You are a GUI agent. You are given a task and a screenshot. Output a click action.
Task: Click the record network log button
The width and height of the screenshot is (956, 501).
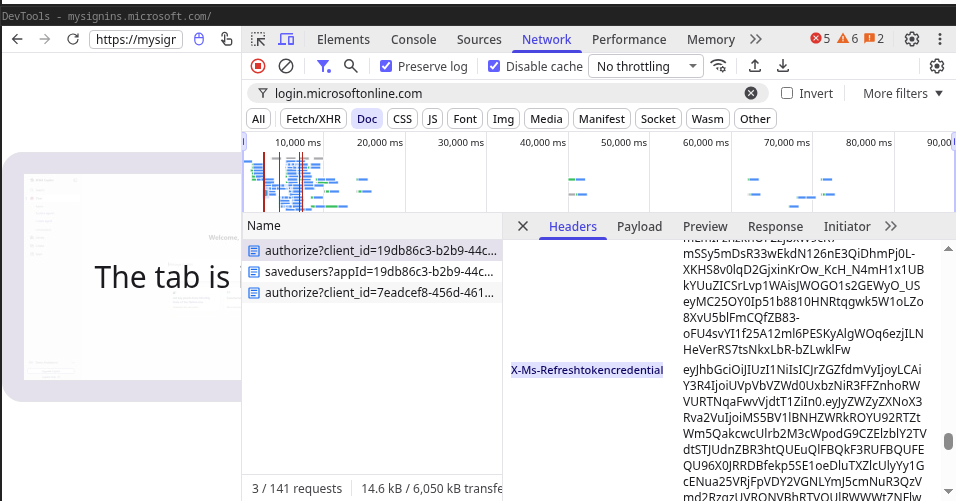[x=258, y=66]
